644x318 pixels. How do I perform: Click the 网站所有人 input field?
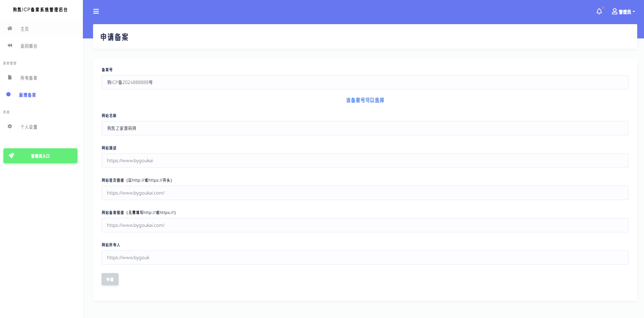(365, 257)
